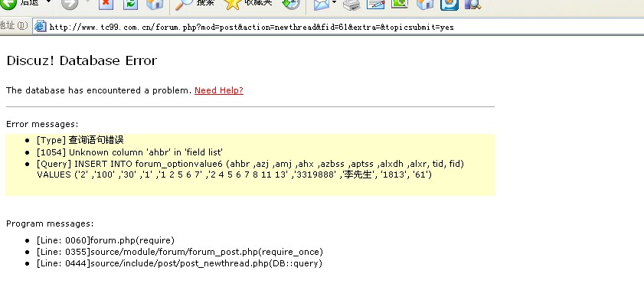Print the page using printer icon
Viewport: 644px width, 287px height.
point(351,4)
